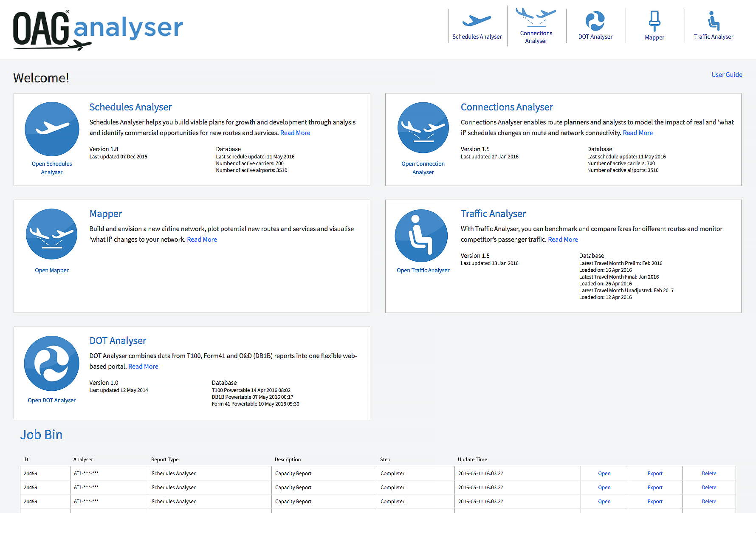
Task: Click 'Version 1.8' text in Schedules Analyser card
Action: 104,149
